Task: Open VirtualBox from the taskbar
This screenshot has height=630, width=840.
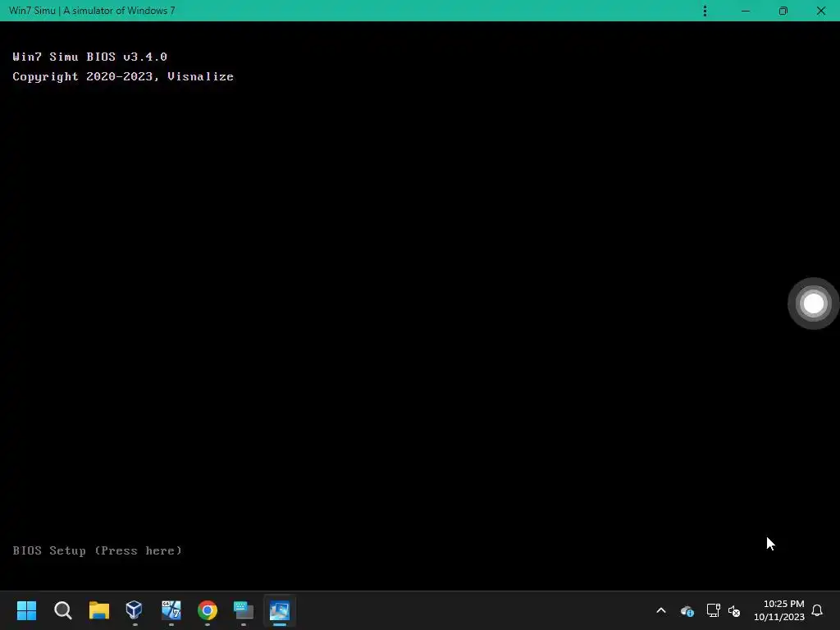Action: 134,610
